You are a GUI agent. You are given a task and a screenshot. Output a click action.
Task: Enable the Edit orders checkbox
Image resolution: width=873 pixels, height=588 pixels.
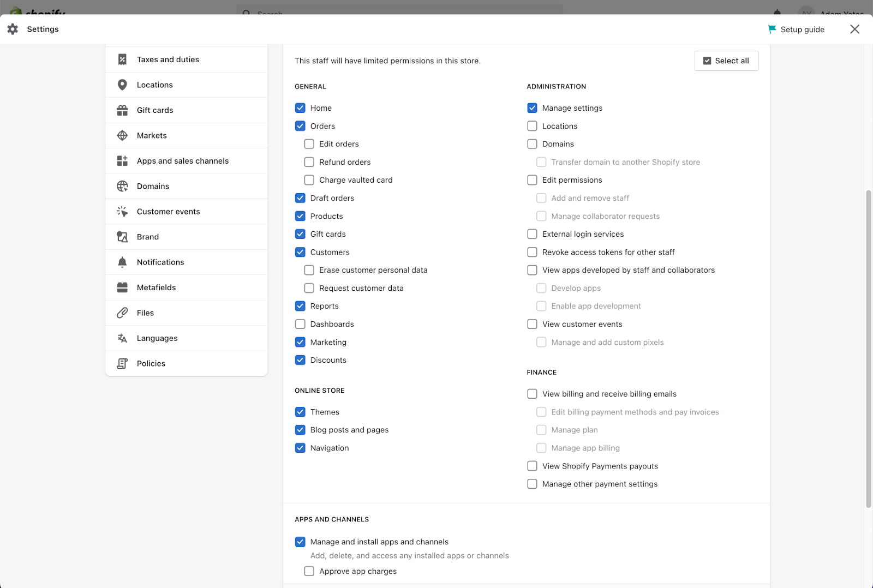point(309,144)
